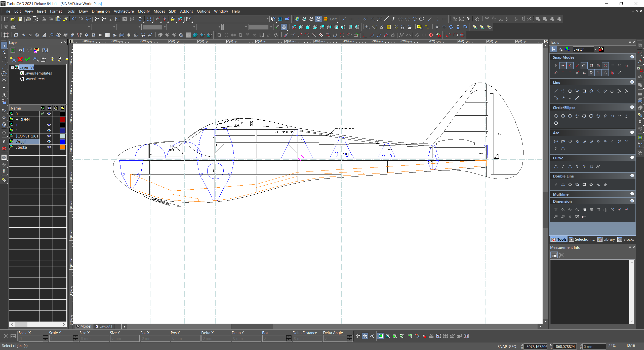
Task: Click the SNAP status bar button
Action: tap(502, 346)
